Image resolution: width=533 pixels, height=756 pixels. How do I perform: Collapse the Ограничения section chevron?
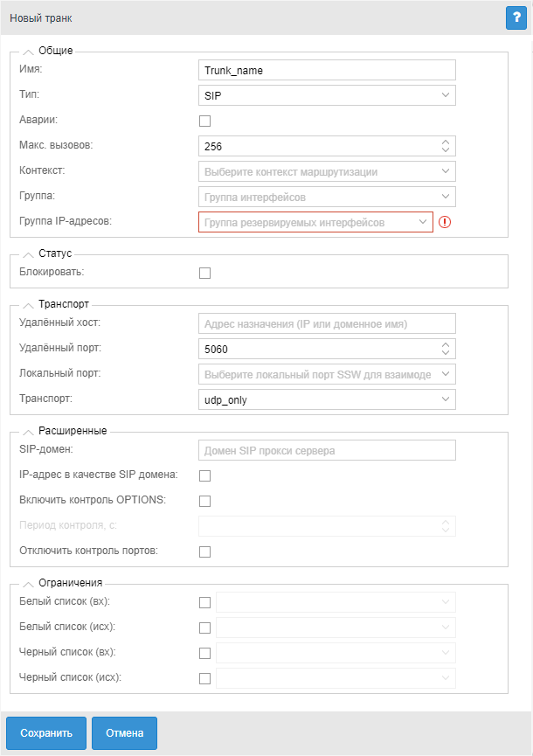coord(27,583)
